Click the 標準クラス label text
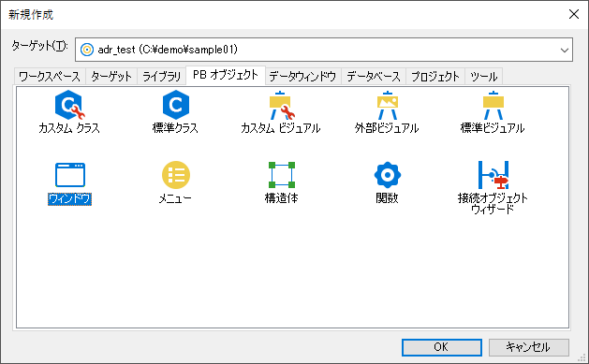 pos(175,128)
